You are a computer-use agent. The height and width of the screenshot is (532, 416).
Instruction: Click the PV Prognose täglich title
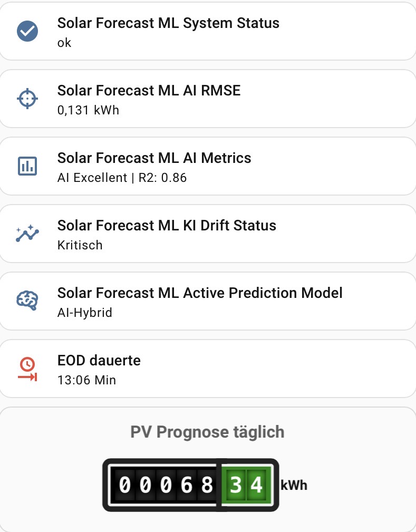point(207,432)
